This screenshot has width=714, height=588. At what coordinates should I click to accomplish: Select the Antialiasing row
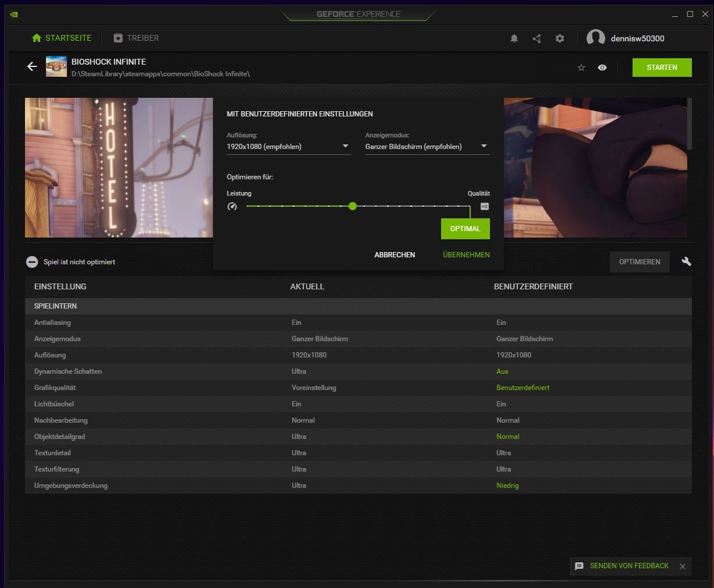tap(358, 323)
